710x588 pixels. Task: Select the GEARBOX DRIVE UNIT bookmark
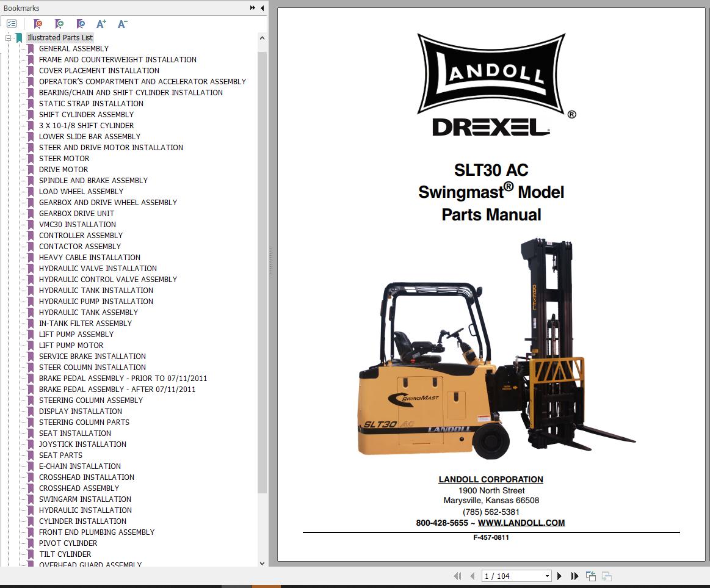[x=76, y=213]
